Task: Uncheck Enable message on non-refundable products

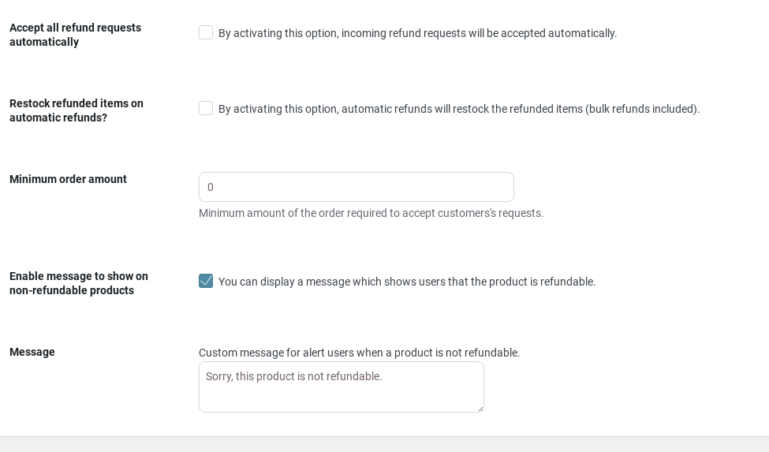Action: [x=206, y=281]
